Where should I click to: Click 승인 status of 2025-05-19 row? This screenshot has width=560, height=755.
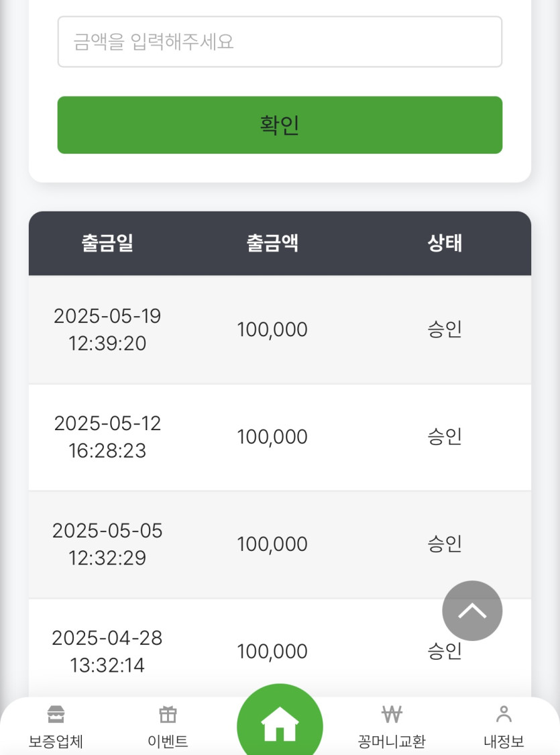pyautogui.click(x=445, y=330)
